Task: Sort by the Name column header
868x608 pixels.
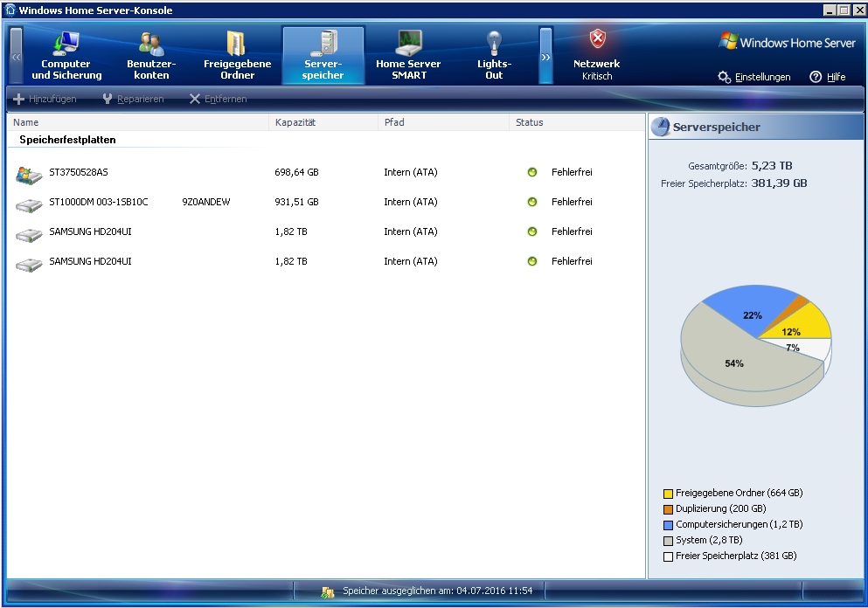Action: pyautogui.click(x=138, y=122)
